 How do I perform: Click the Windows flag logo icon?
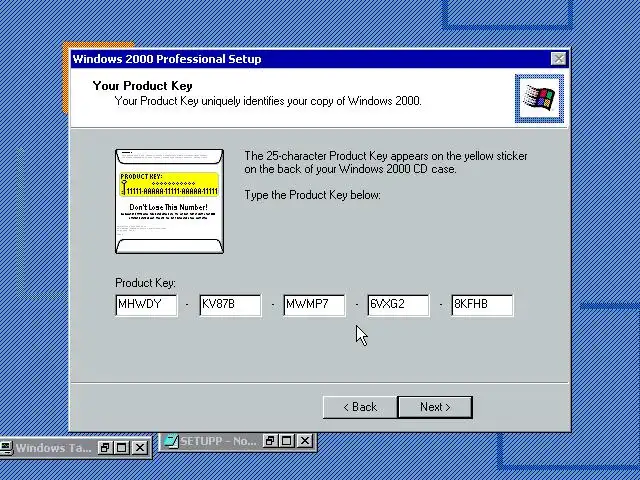539,98
